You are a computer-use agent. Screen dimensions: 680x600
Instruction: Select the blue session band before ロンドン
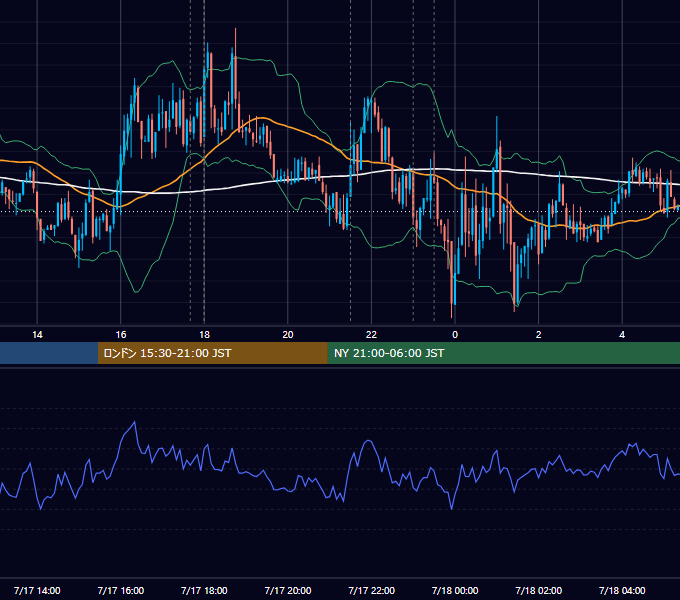49,353
